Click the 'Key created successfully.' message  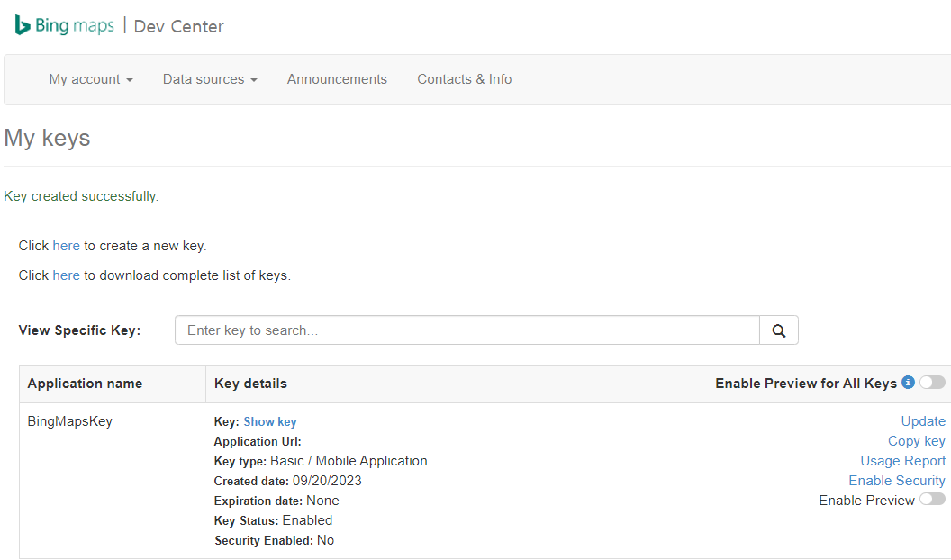(x=81, y=196)
